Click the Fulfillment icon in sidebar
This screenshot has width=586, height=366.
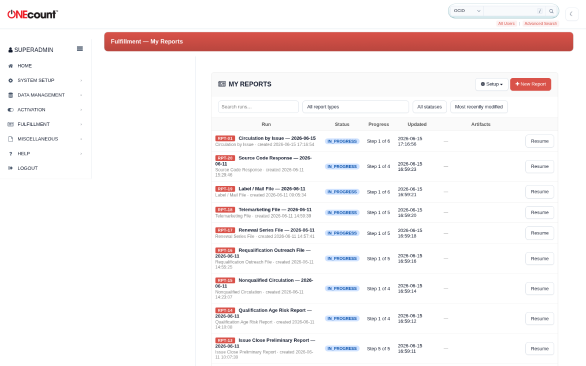click(x=10, y=124)
